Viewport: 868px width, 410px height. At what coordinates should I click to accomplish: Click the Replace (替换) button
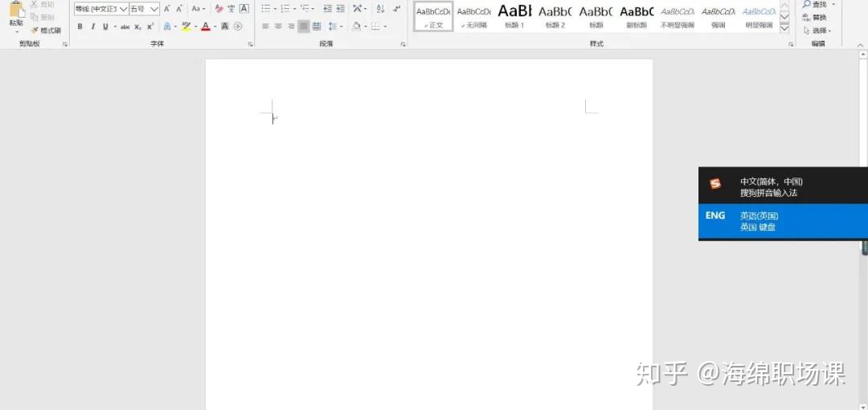815,18
